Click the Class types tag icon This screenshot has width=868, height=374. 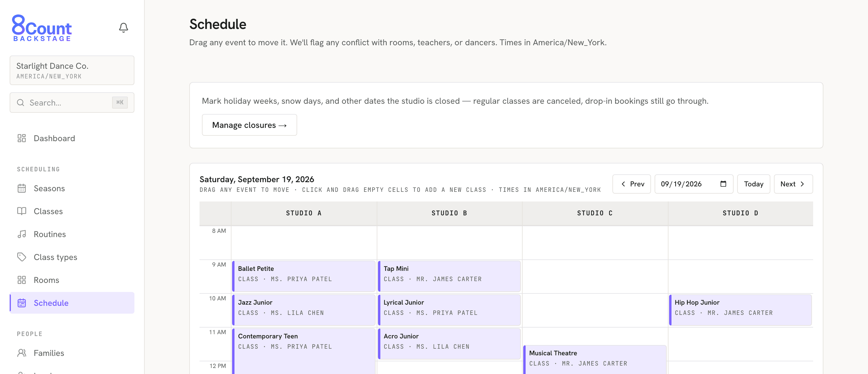click(22, 257)
